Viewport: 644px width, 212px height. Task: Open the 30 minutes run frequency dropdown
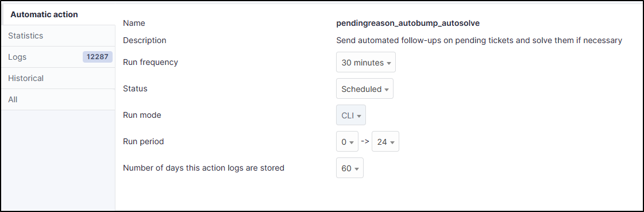point(365,63)
